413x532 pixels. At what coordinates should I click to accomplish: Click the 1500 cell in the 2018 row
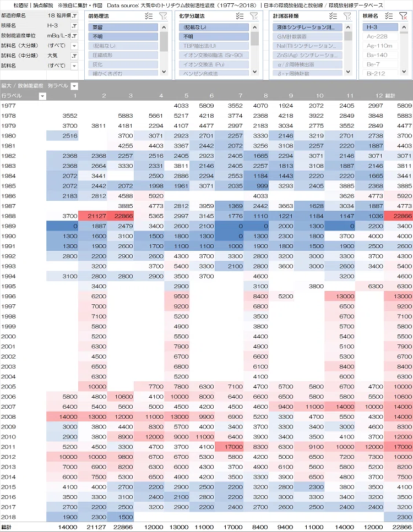121,517
